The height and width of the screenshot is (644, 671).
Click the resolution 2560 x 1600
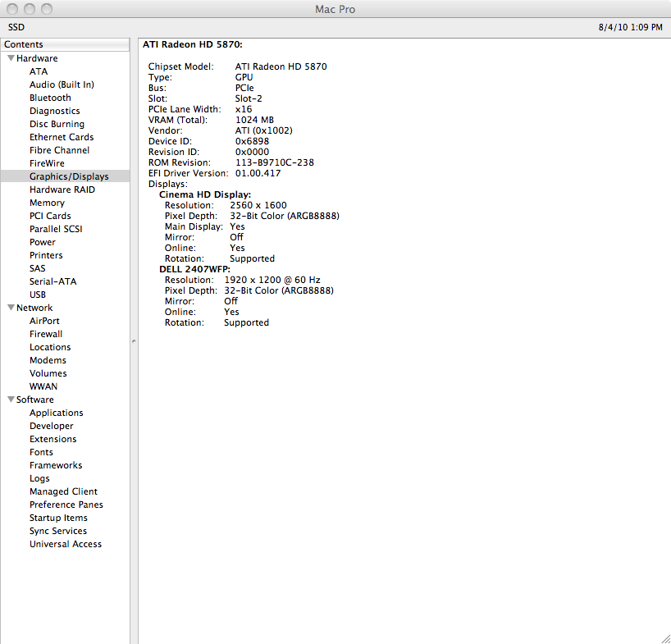click(258, 205)
